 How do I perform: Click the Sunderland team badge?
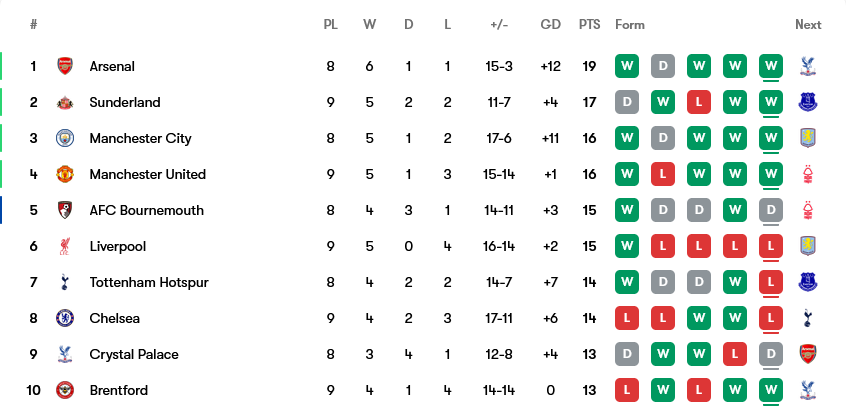pyautogui.click(x=65, y=102)
